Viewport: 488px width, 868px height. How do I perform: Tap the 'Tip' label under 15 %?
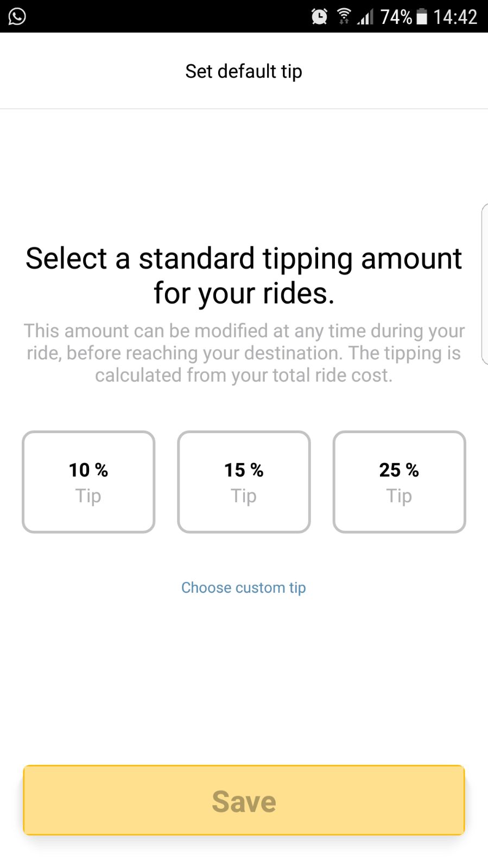pyautogui.click(x=244, y=496)
